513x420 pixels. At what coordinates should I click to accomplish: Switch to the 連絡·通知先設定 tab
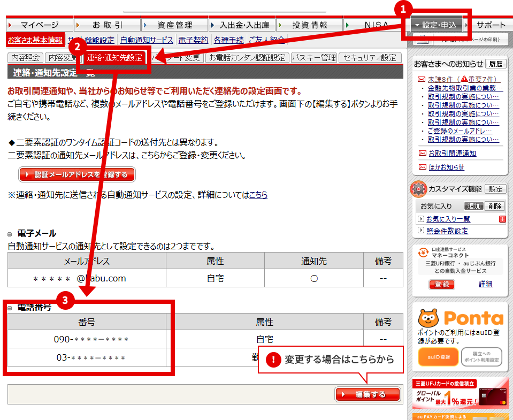(x=114, y=58)
